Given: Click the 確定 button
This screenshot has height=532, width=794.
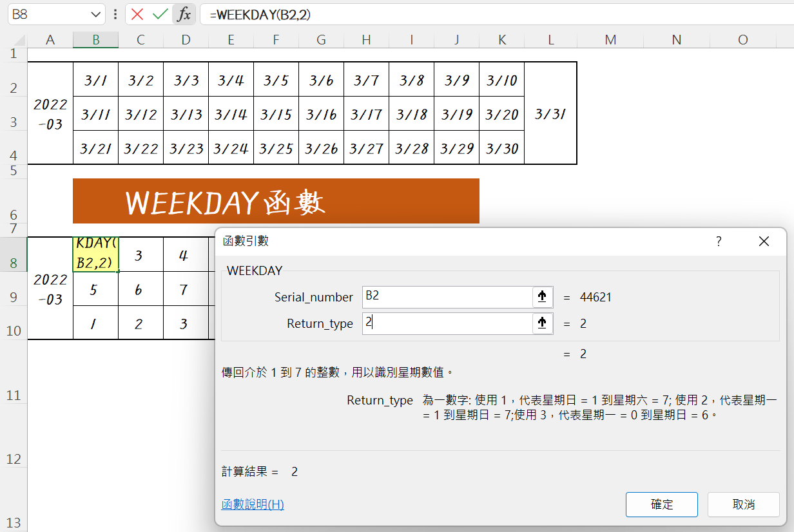Looking at the screenshot, I should point(662,505).
